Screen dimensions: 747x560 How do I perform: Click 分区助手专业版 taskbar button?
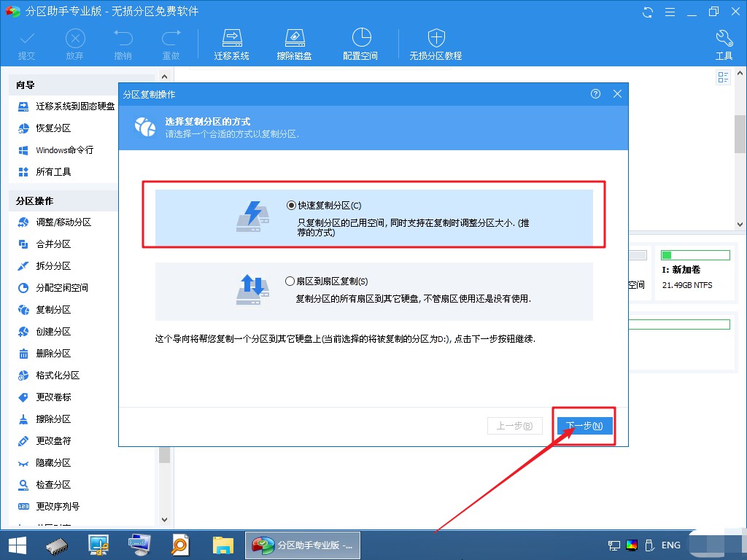click(303, 545)
